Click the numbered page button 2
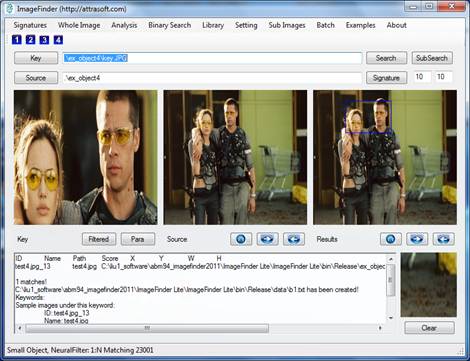Image resolution: width=470 pixels, height=361 pixels. click(x=30, y=40)
